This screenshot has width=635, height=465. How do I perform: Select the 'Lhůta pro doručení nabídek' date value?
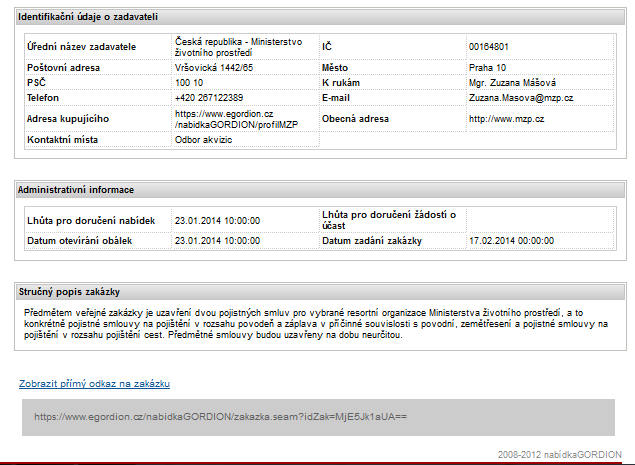tap(217, 220)
